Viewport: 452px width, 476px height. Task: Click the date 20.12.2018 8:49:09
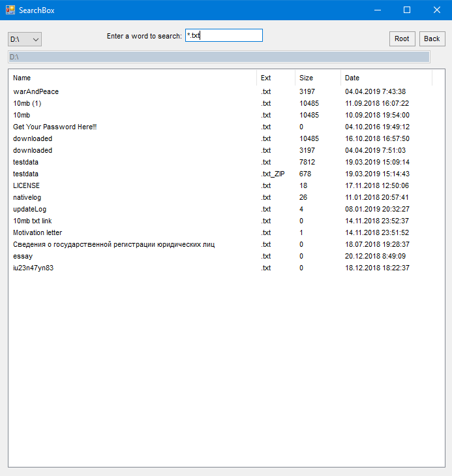(x=375, y=256)
